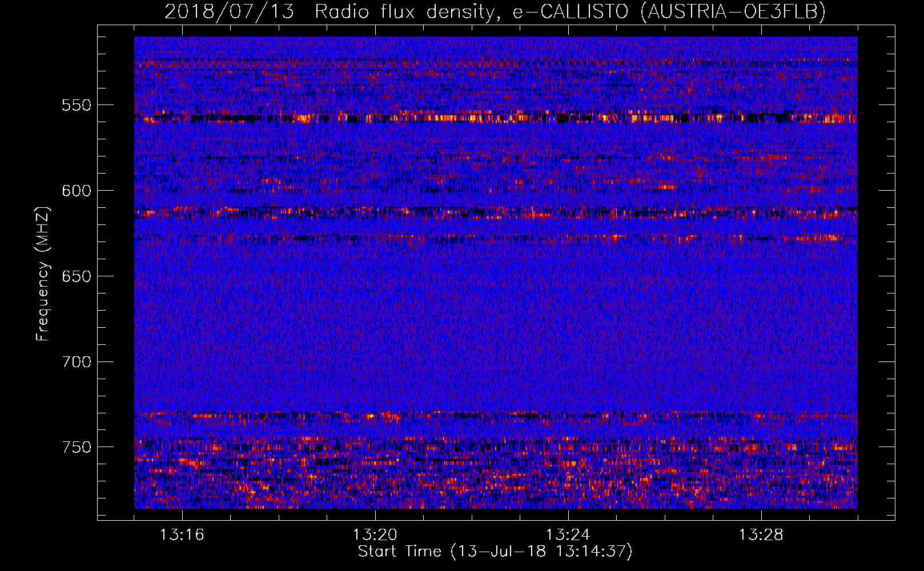The width and height of the screenshot is (924, 571).
Task: Click the 13:24 time tick label
Action: [x=568, y=535]
